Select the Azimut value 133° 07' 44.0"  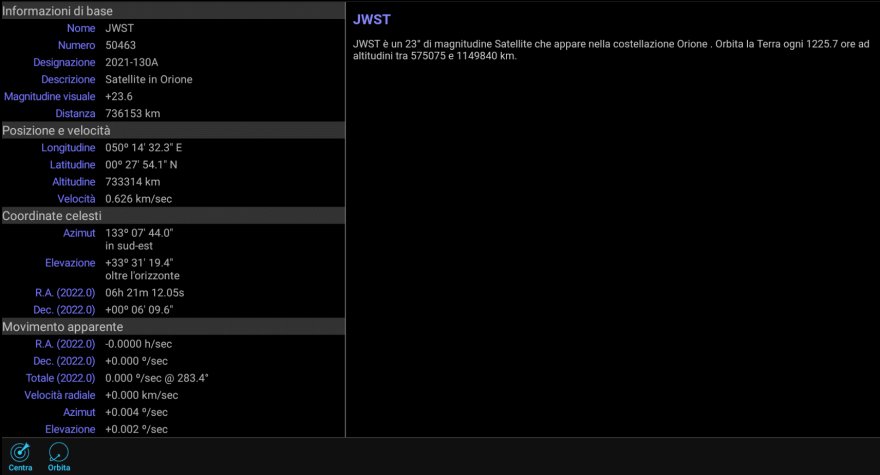coord(139,233)
